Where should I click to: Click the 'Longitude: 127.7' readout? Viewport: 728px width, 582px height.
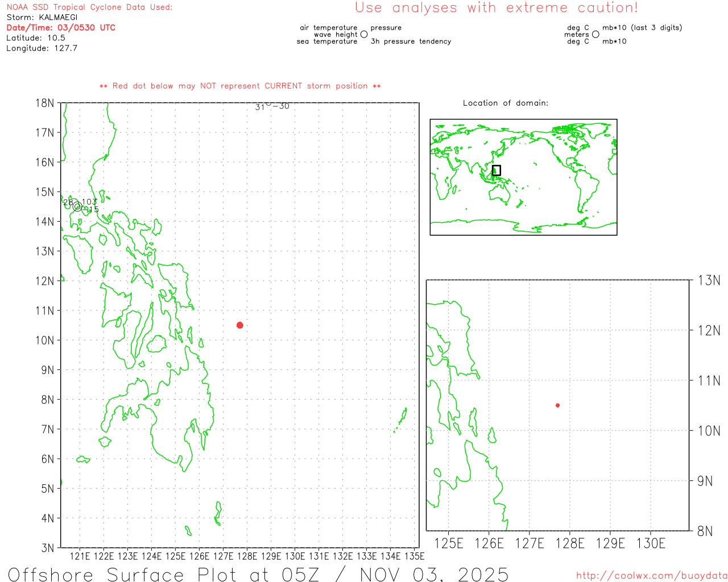[42, 48]
